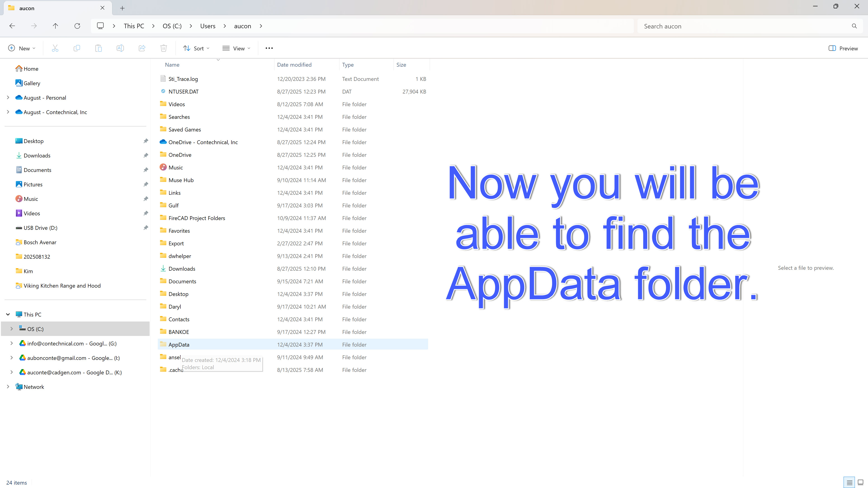Go forward with the right arrow
Screen dimensions: 868x488
coord(34,26)
